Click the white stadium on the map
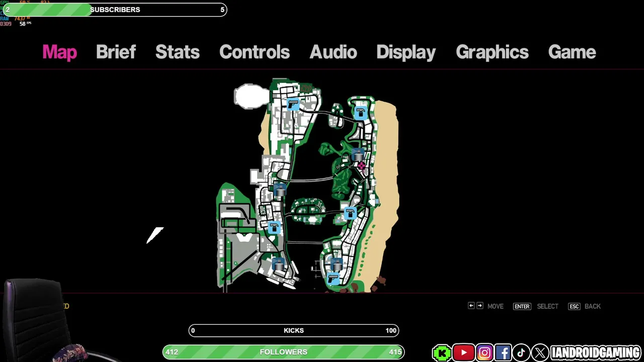 pos(252,97)
